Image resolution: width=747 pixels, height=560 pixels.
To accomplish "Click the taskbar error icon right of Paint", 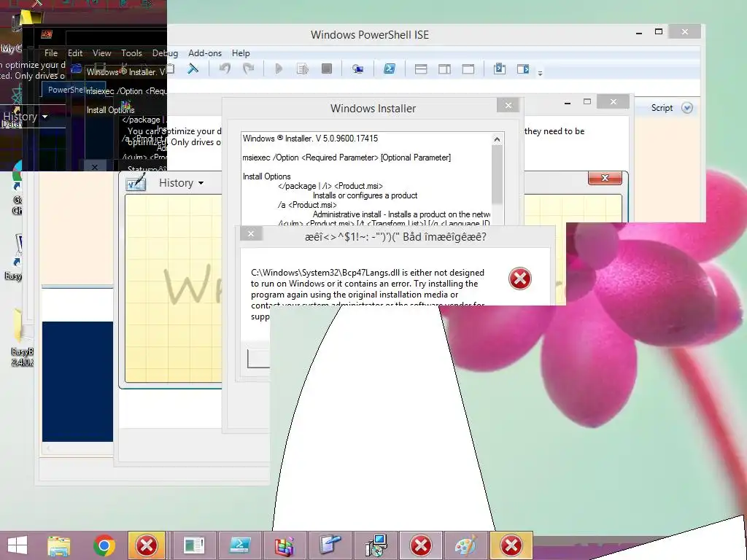I will coord(511,545).
